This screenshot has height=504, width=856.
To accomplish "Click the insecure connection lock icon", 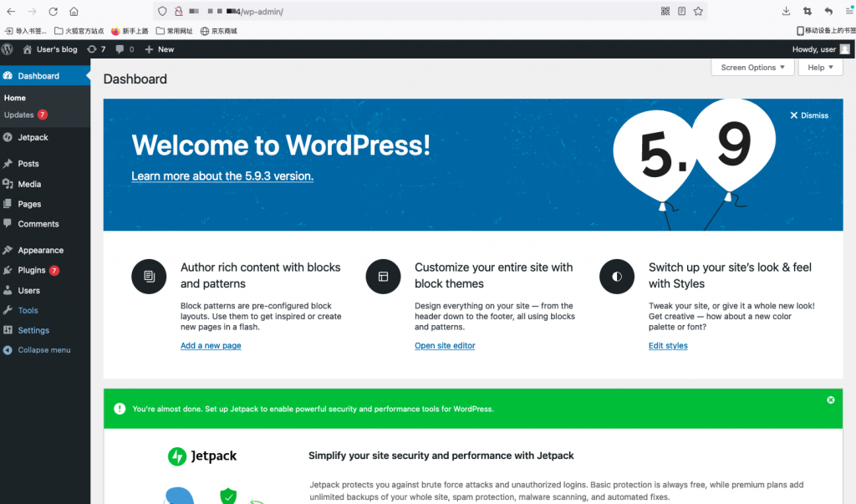I will click(179, 11).
